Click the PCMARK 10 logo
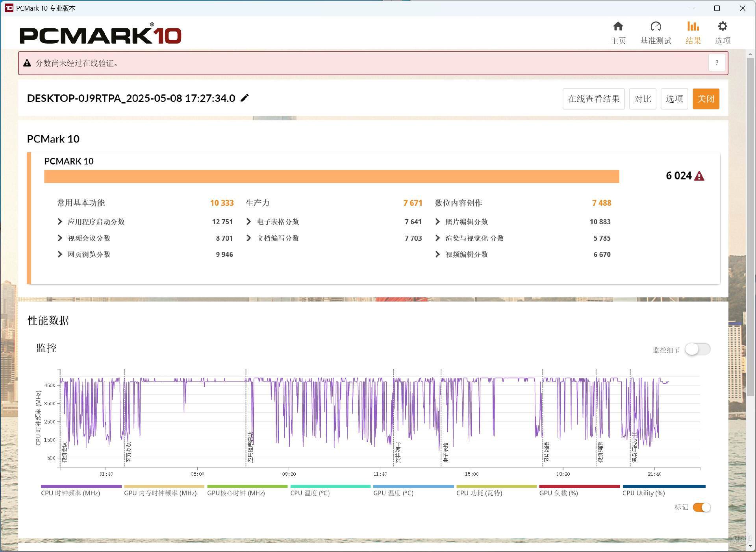 (100, 34)
